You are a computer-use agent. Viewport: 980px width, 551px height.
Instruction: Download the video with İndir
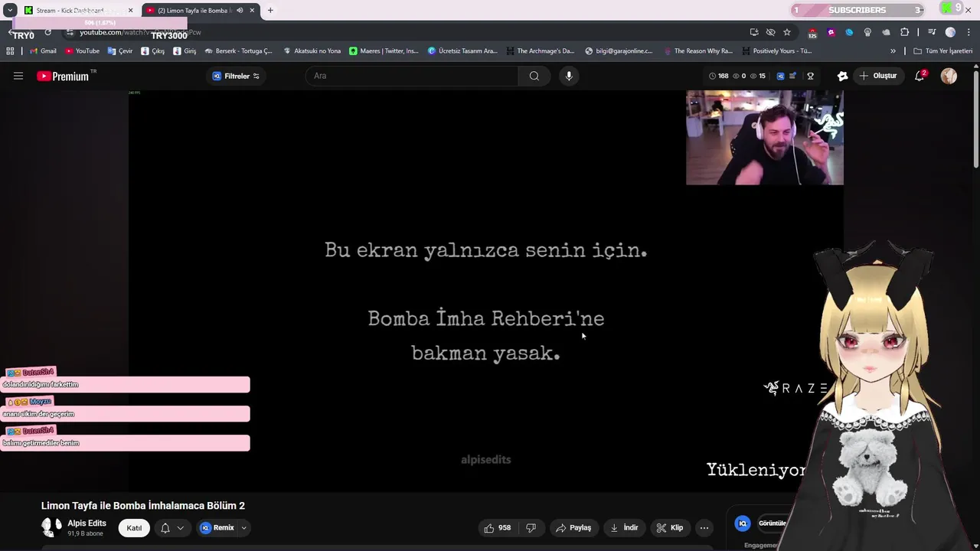(624, 528)
